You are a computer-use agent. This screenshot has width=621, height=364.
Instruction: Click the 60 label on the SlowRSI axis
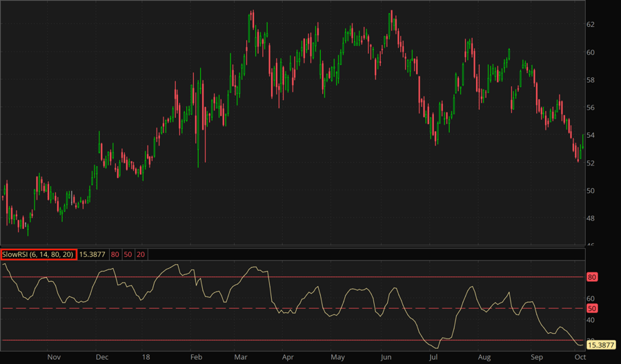591,299
